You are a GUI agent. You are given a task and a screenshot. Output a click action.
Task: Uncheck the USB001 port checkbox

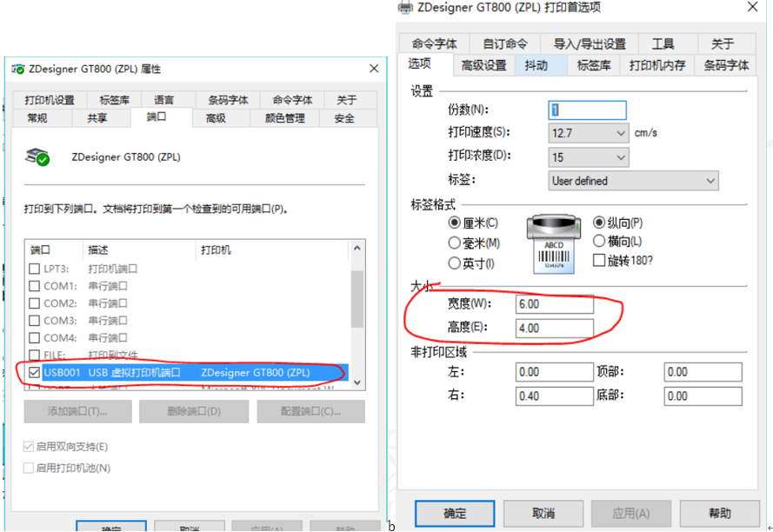(35, 372)
